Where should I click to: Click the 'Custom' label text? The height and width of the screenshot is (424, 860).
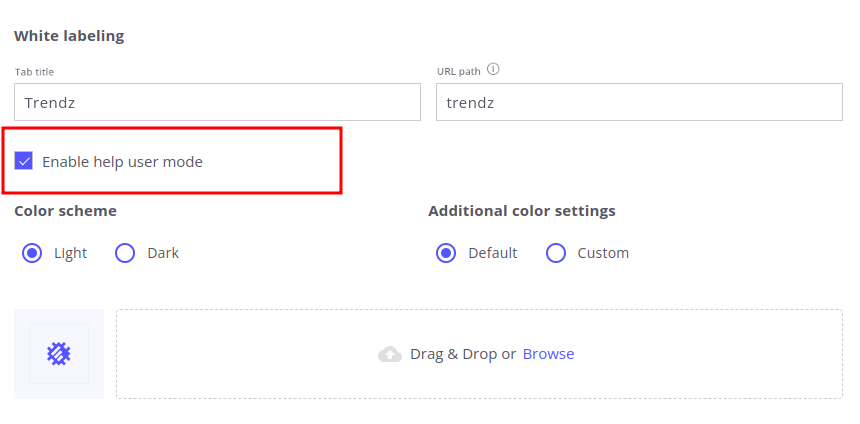point(603,253)
